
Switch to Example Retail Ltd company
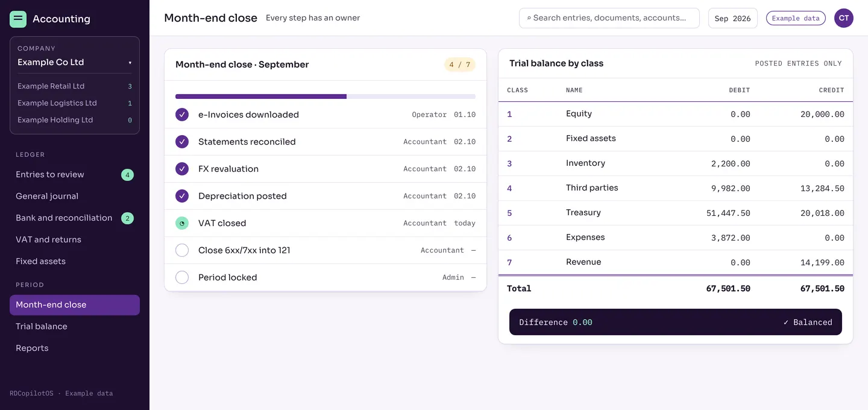(x=75, y=86)
